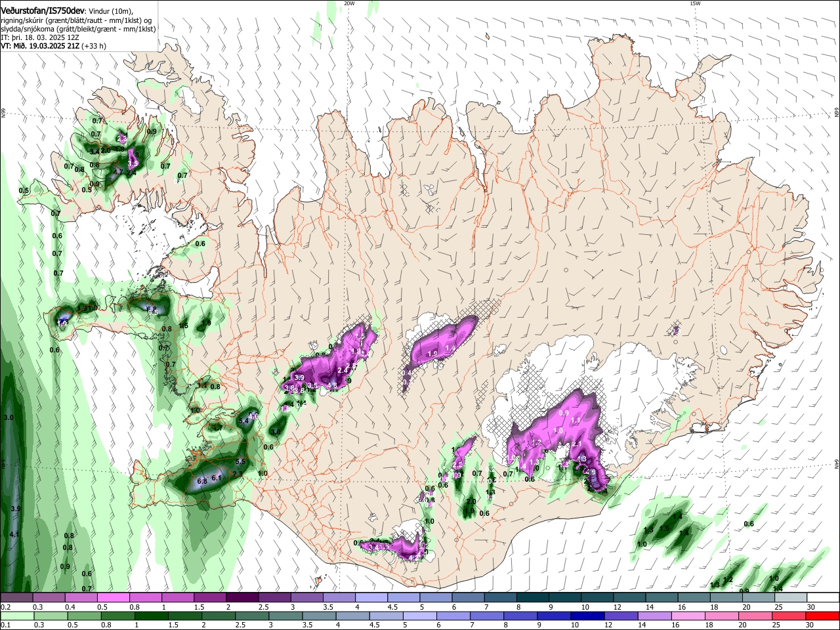The height and width of the screenshot is (630, 840).
Task: Click the '2.3' value below the 5.5 label
Action: coord(238,473)
